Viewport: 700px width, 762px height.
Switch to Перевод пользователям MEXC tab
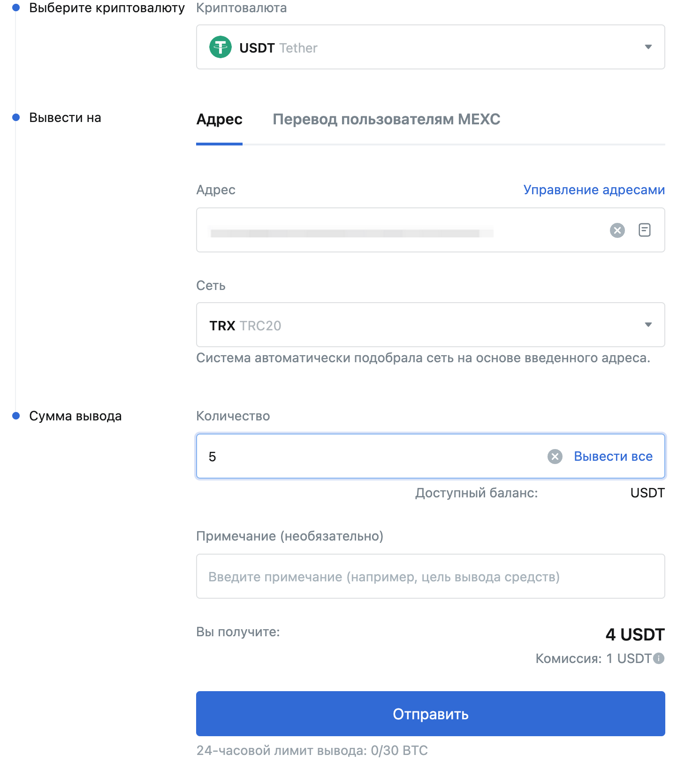[x=387, y=120]
